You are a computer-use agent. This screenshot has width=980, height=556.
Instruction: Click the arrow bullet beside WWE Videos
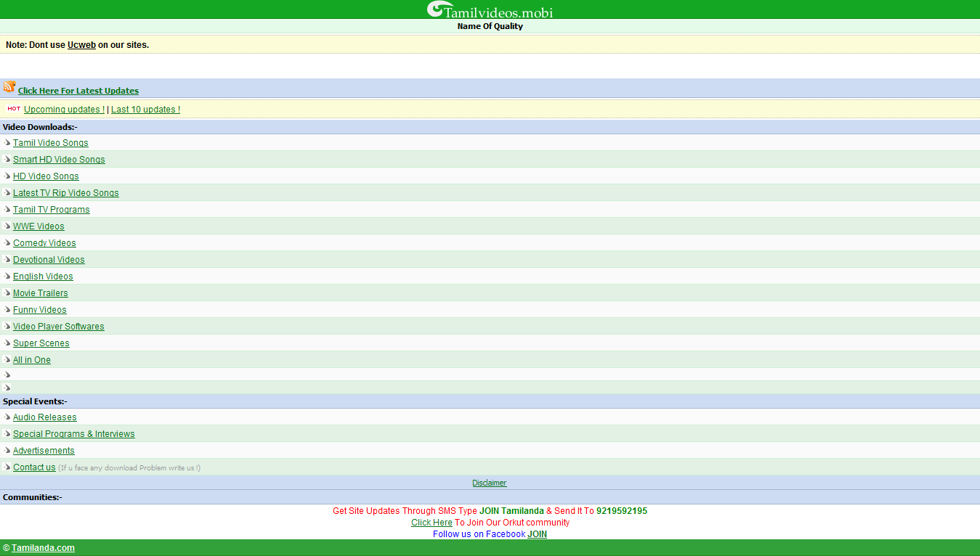tap(7, 226)
